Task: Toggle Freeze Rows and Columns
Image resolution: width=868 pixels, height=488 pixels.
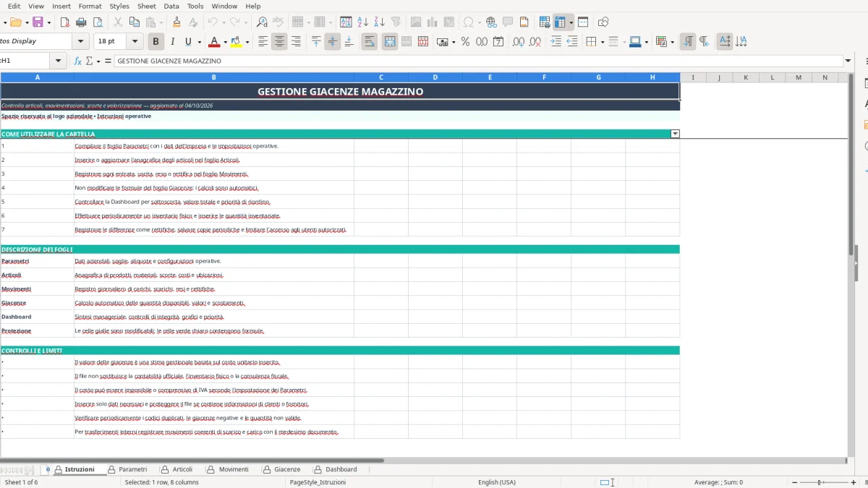Action: (560, 22)
